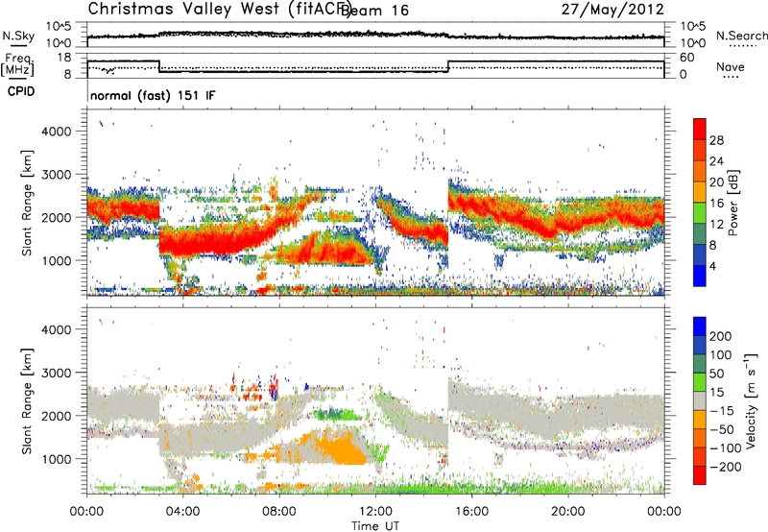This screenshot has height=532, width=768.
Task: Click the '200' tick on the Velocity colorbar
Action: click(721, 336)
